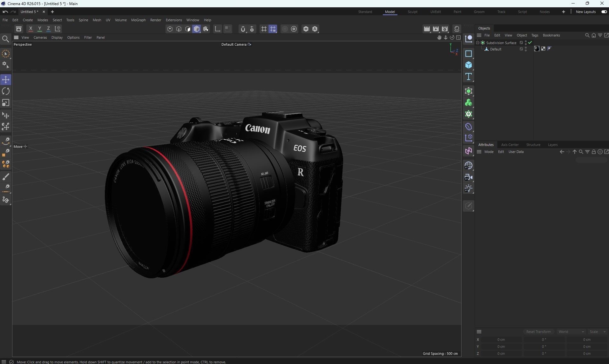Viewport: 609px width, 364px height.
Task: Open a new document tab
Action: click(x=52, y=12)
